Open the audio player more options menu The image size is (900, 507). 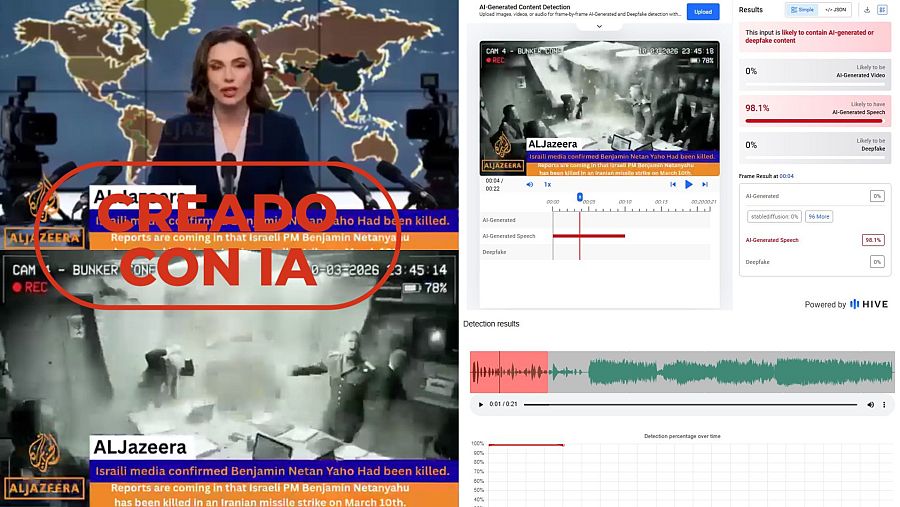[x=886, y=404]
